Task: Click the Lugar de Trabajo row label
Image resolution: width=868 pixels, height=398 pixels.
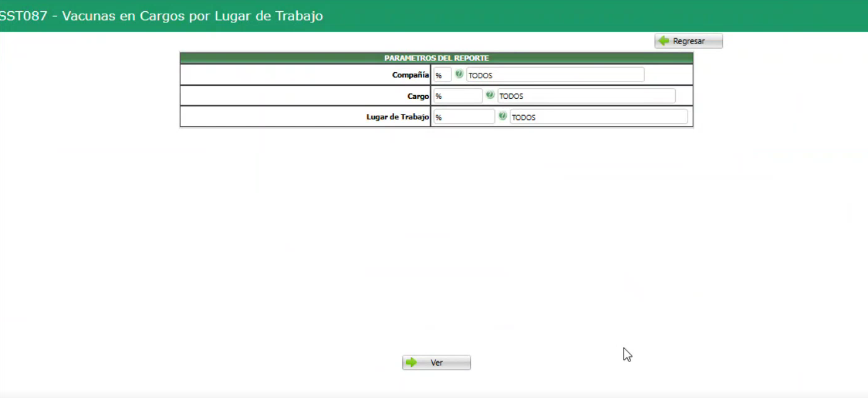Action: pyautogui.click(x=397, y=116)
